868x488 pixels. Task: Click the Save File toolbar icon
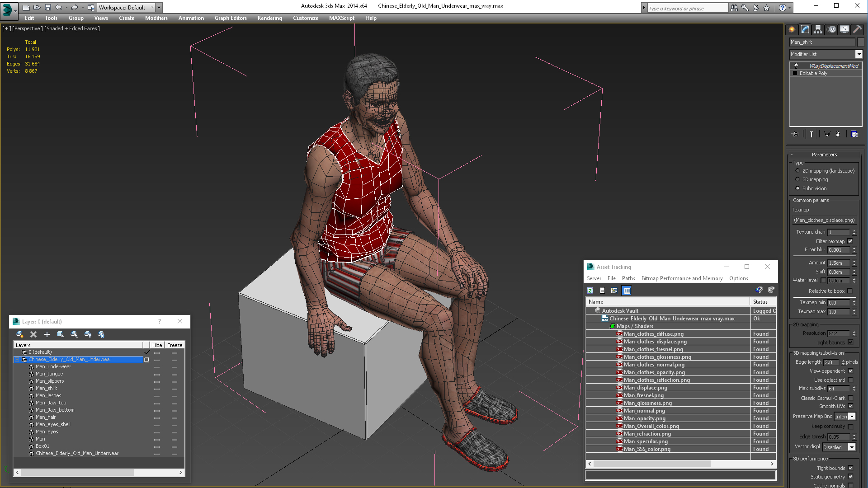48,7
